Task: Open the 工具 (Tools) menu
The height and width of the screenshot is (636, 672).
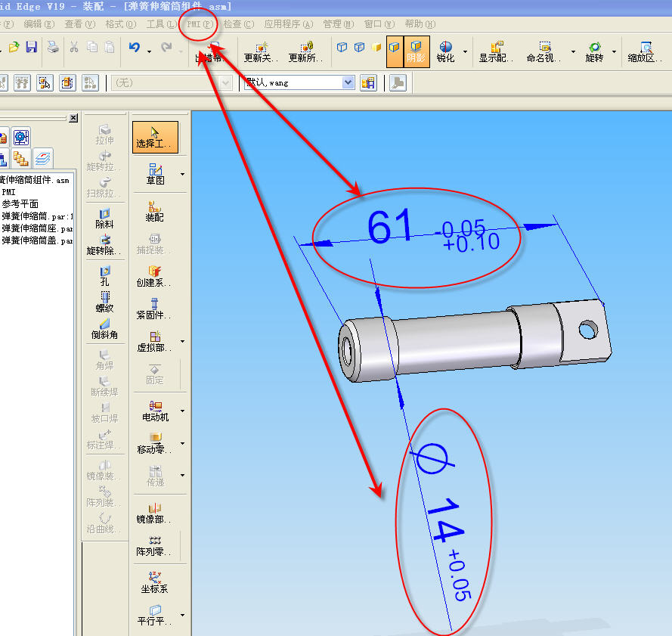Action: 161,24
